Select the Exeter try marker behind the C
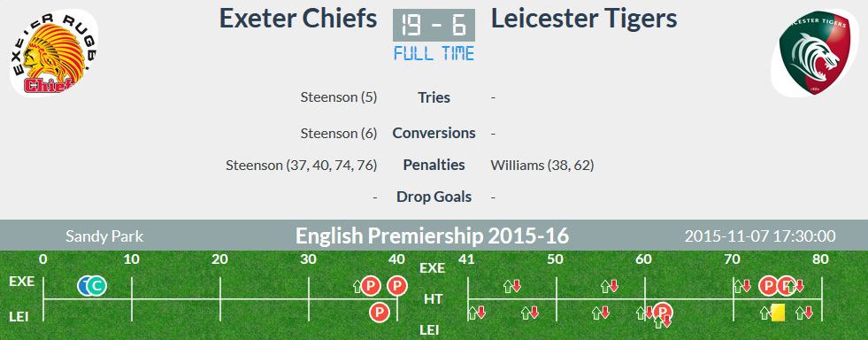 click(83, 286)
